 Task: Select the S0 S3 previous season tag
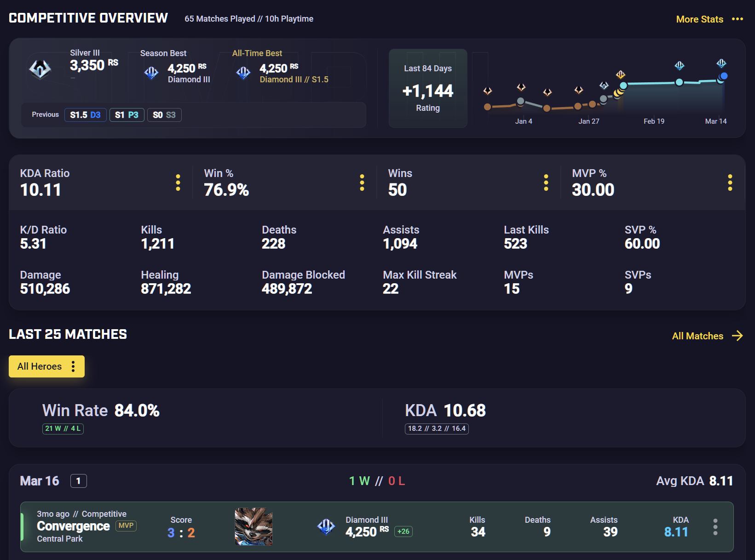pos(164,115)
